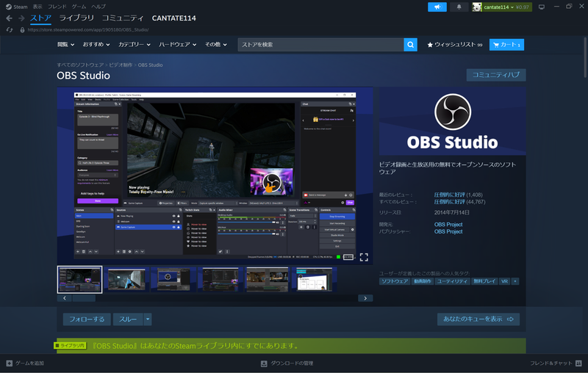The image size is (588, 373).
Task: Click the plus icon for adding a game
Action: 10,363
